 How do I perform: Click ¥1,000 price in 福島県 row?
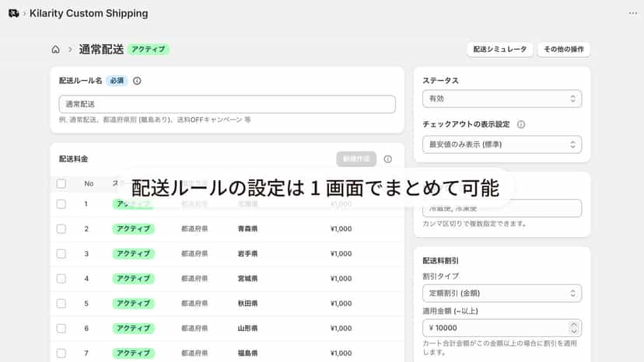341,353
